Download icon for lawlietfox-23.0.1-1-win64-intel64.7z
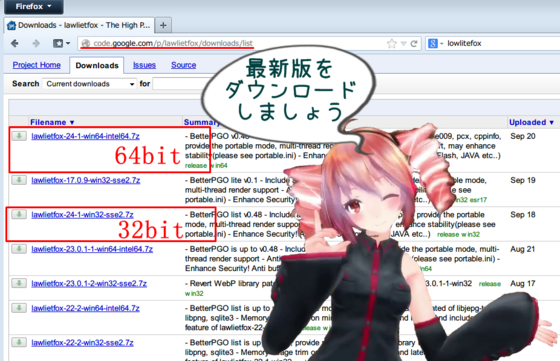The width and height of the screenshot is (560, 361). tap(19, 249)
